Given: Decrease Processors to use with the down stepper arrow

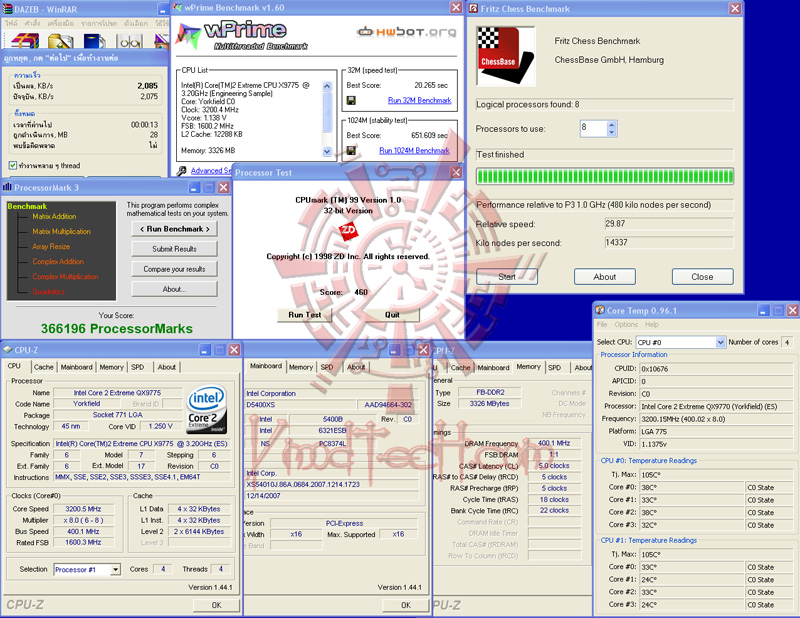Looking at the screenshot, I should (x=612, y=132).
